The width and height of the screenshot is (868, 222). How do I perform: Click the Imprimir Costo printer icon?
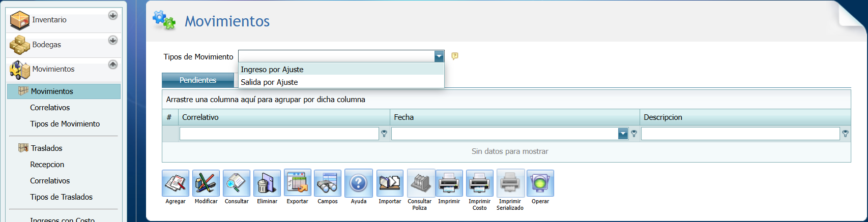479,183
